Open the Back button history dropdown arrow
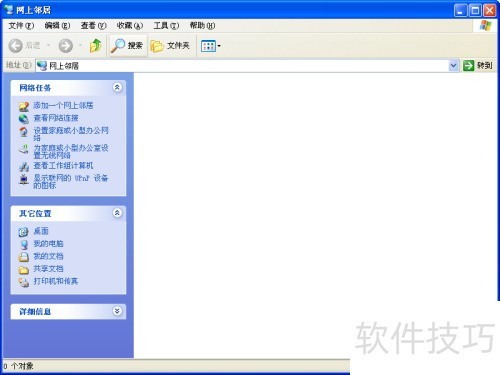 48,45
